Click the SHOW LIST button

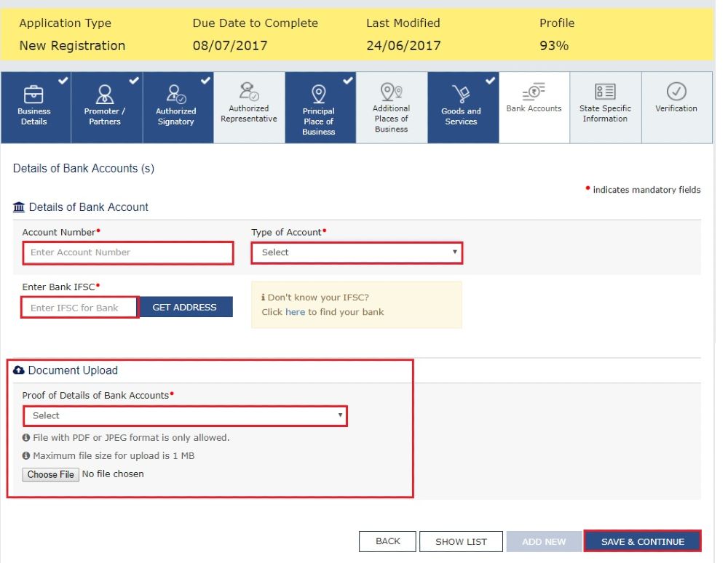click(461, 541)
